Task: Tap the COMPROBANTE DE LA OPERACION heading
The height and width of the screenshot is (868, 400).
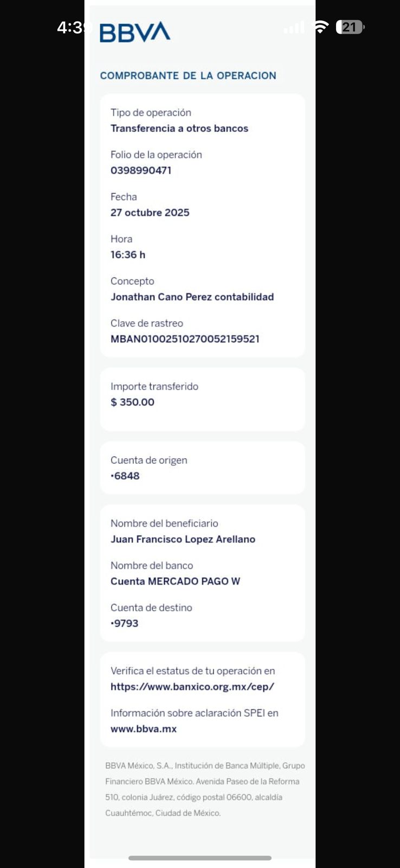Action: (x=188, y=75)
